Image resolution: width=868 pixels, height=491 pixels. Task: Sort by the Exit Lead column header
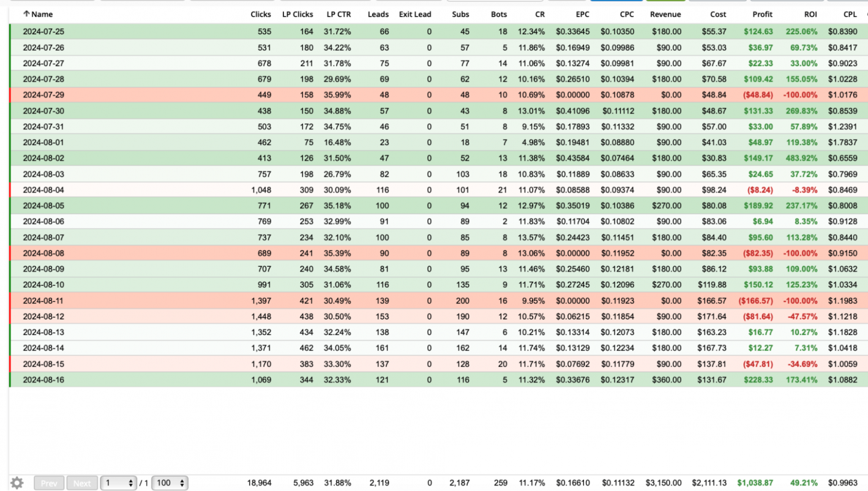[415, 14]
